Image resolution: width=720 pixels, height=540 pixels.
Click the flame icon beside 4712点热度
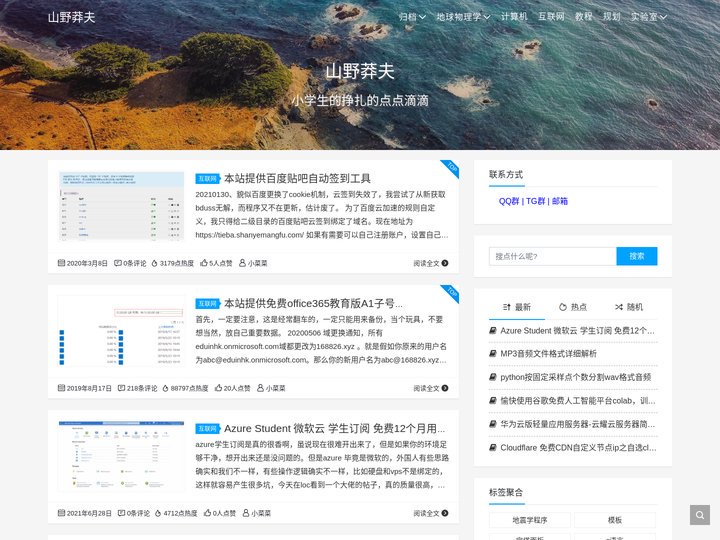(158, 513)
